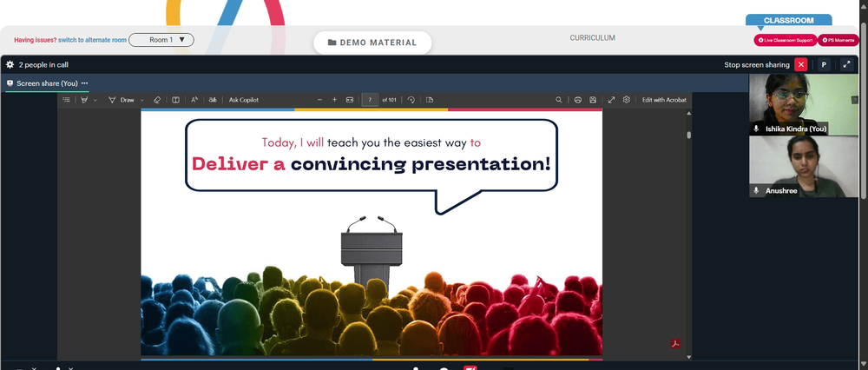Click Ishika Kindra (You) video tile
This screenshot has height=370, width=868.
point(804,105)
